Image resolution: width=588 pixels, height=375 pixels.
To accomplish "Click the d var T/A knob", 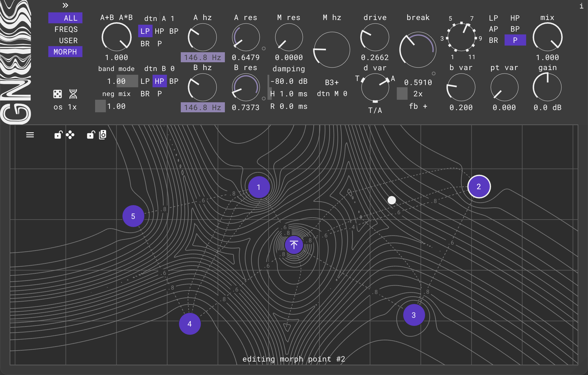I will (x=375, y=88).
